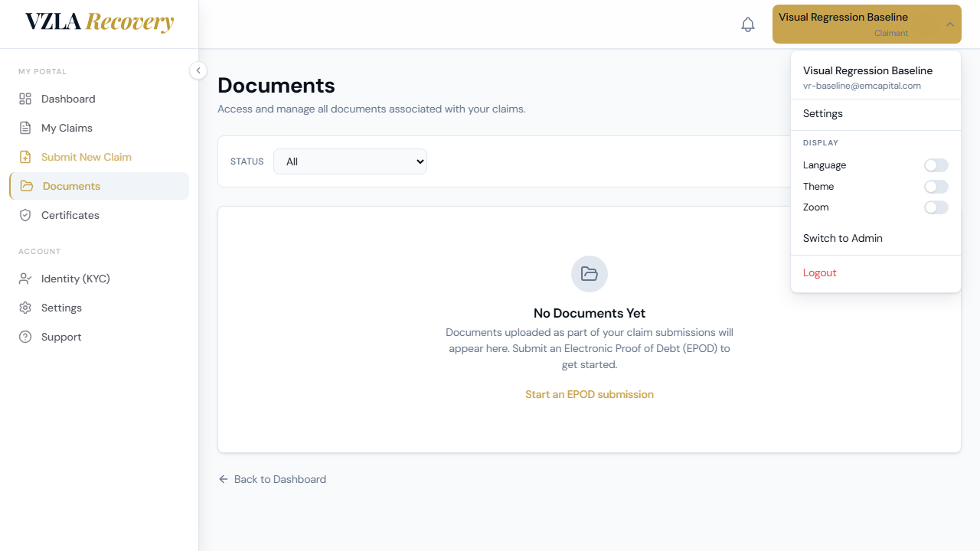Open Dashboard in the sidebar
The height and width of the screenshot is (551, 980).
[x=99, y=99]
